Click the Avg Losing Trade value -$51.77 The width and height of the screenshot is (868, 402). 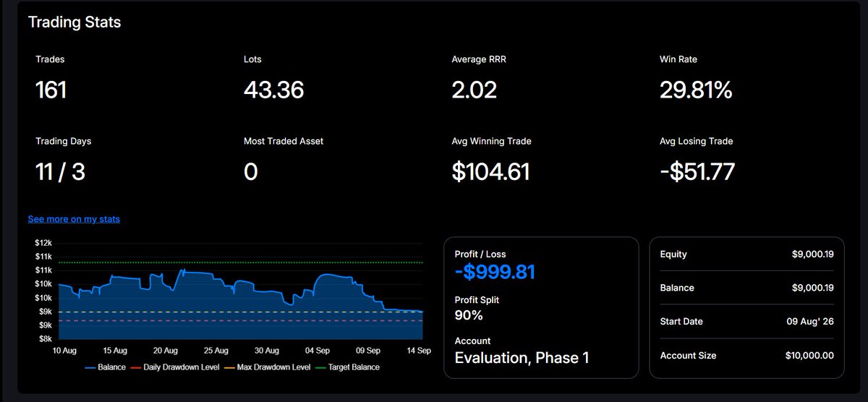pos(697,172)
